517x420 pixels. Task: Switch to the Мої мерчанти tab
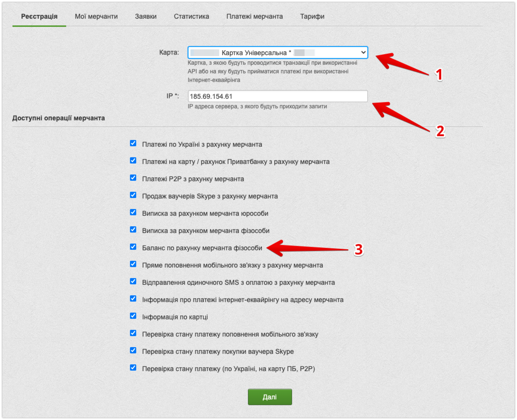[x=96, y=17]
